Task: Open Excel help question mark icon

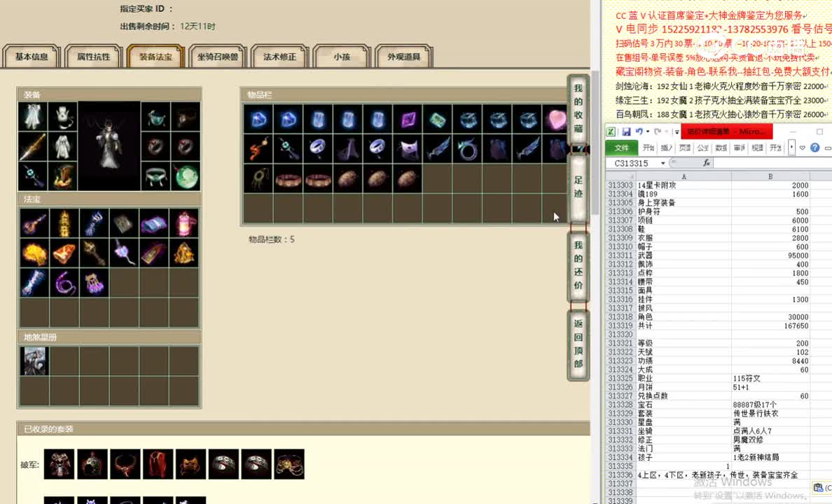Action: (815, 148)
